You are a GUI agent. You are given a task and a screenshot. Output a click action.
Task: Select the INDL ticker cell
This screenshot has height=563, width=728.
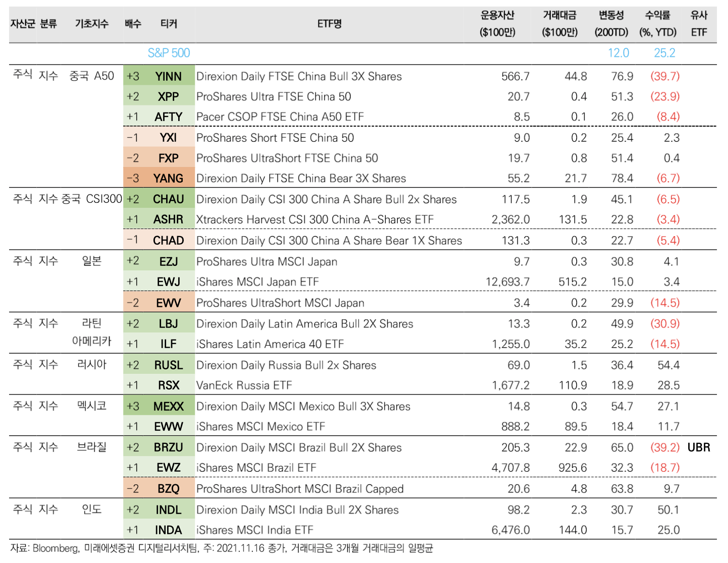pos(169,510)
